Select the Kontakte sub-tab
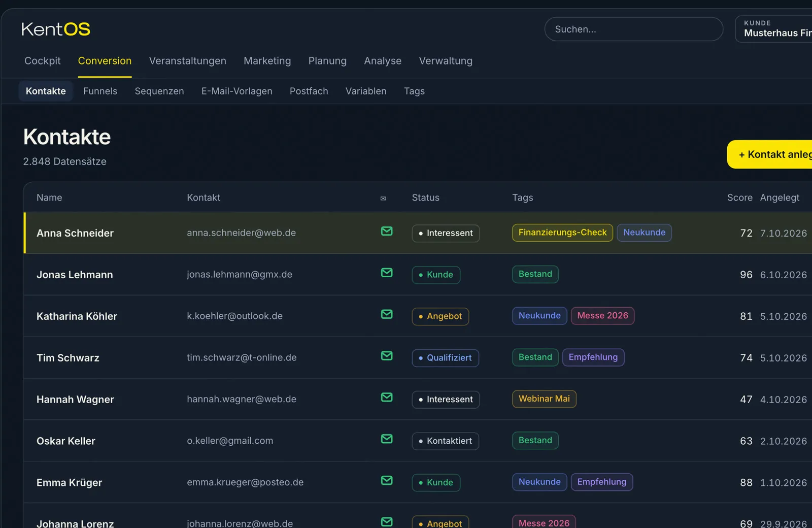The image size is (812, 528). coord(46,91)
